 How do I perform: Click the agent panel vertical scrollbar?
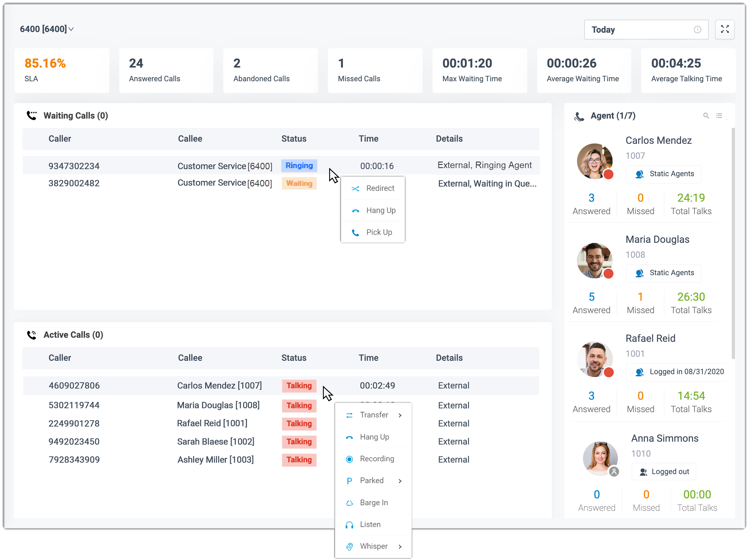click(x=733, y=243)
